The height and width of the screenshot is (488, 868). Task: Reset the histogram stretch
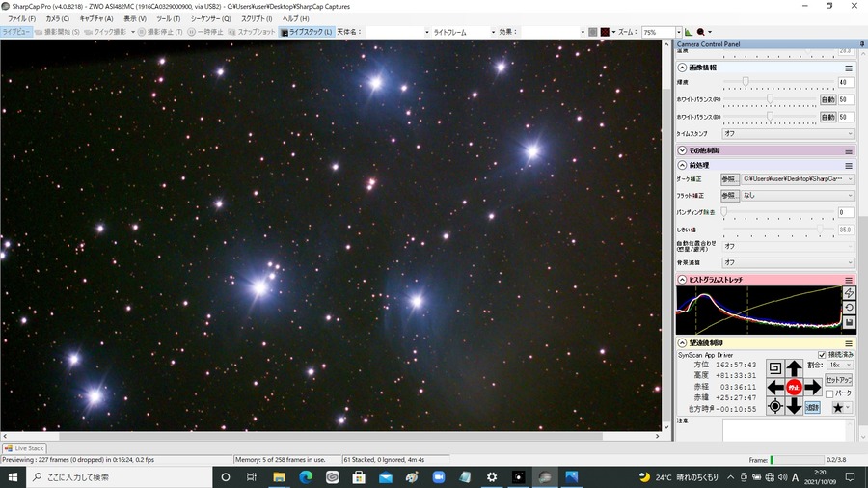[849, 308]
